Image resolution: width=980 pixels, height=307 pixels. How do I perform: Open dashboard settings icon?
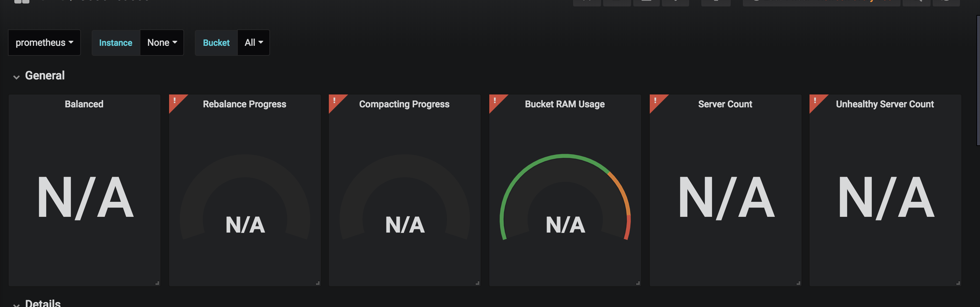676,2
